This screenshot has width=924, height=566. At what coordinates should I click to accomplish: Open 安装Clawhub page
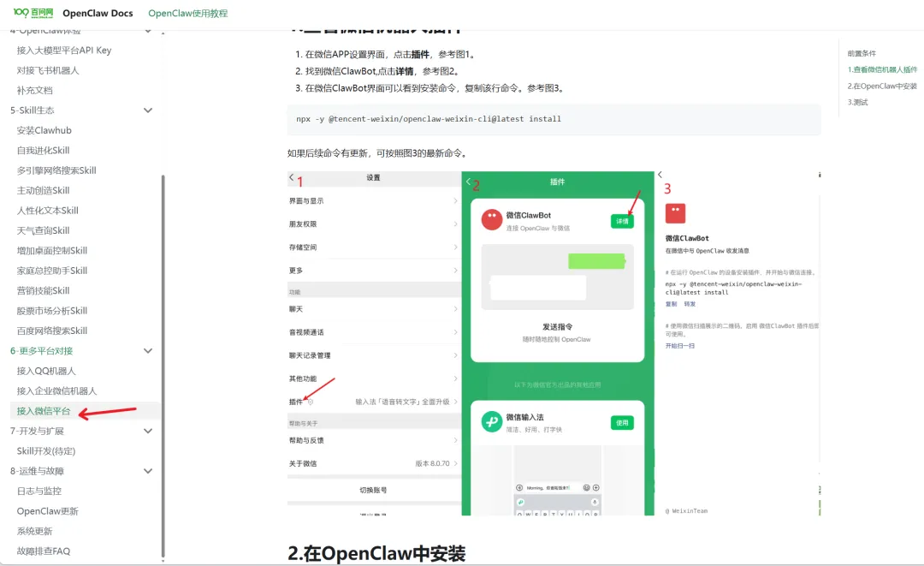44,130
